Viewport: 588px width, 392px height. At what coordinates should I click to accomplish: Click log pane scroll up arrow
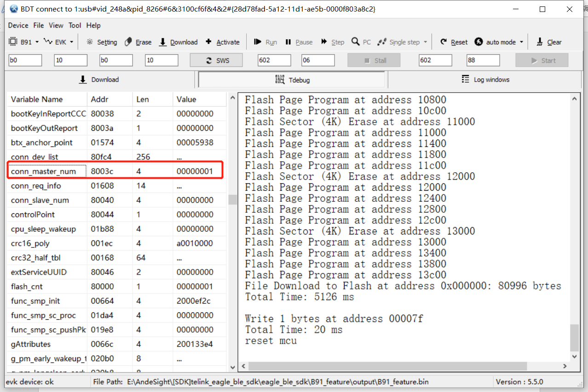coord(575,98)
